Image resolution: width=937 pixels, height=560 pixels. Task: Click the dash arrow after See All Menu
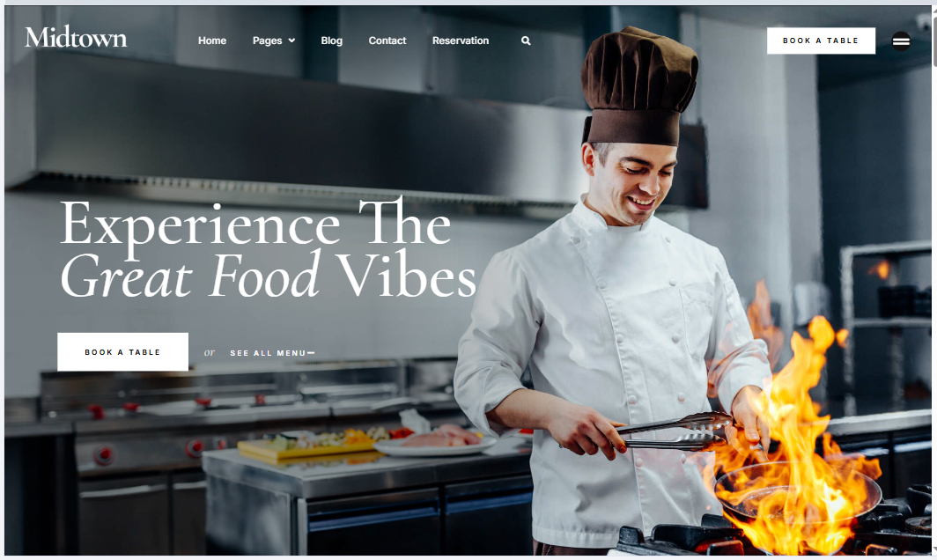pyautogui.click(x=311, y=353)
